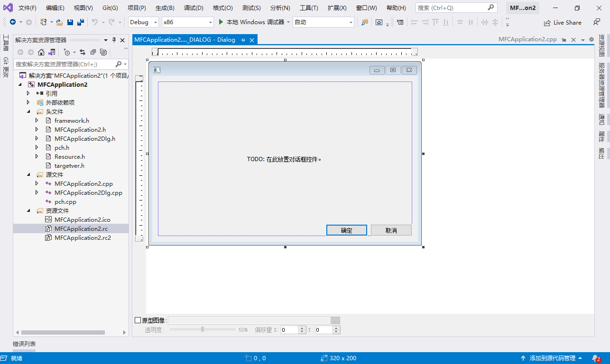The image size is (610, 364).
Task: Collapse the MFCApplication2 project node
Action: point(20,84)
